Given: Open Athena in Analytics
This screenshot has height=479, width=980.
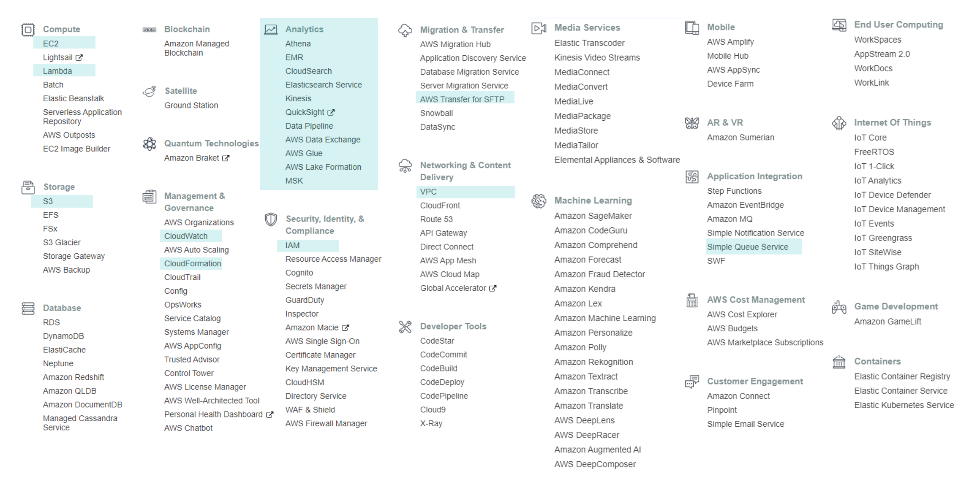Looking at the screenshot, I should [298, 43].
